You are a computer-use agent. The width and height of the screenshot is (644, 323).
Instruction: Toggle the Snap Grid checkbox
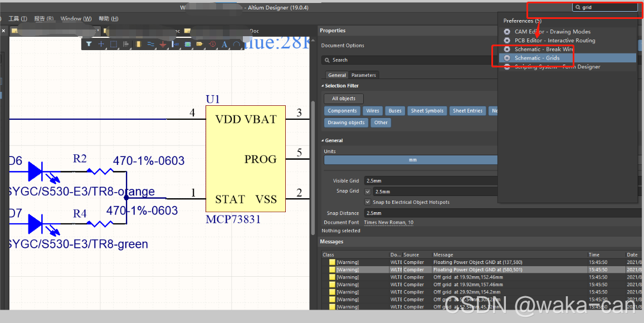[x=368, y=192]
